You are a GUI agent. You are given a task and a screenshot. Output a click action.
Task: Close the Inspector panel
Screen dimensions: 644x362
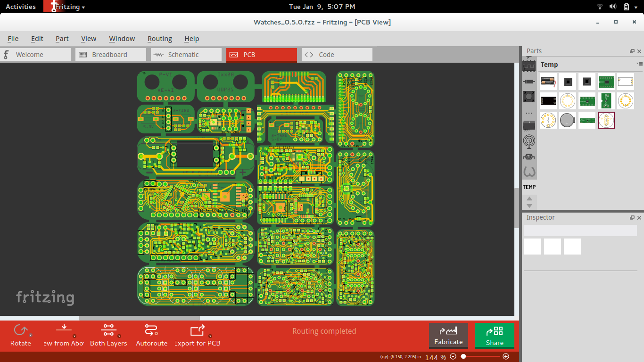(639, 218)
